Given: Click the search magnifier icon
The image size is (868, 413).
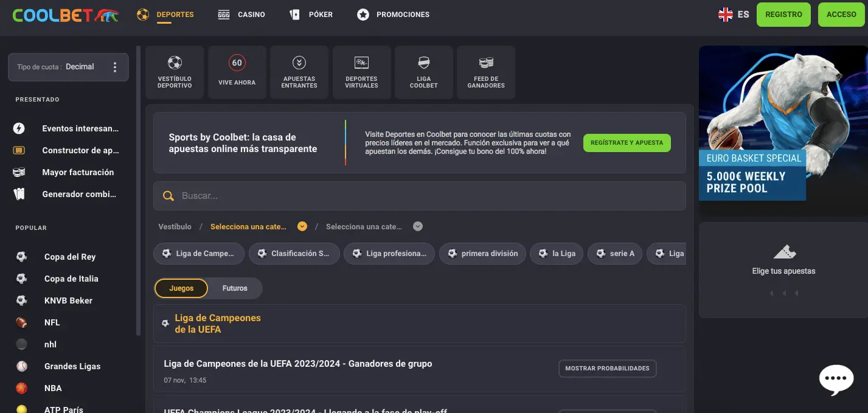Looking at the screenshot, I should click(168, 196).
